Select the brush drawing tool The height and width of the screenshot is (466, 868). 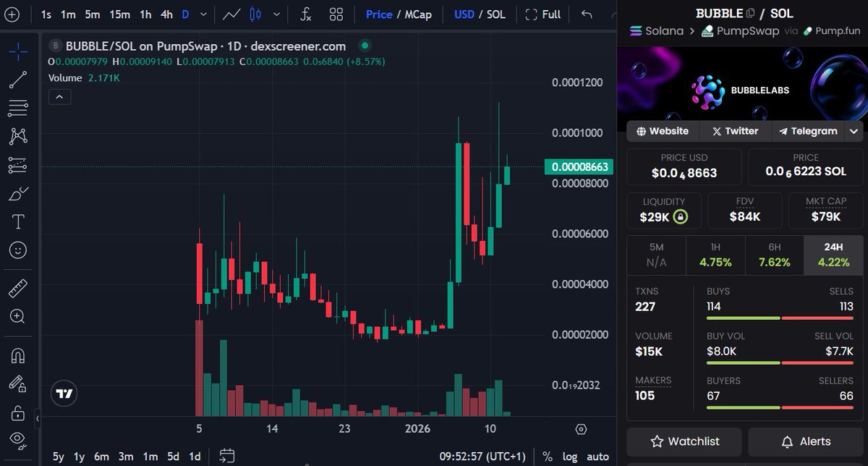pos(18,193)
